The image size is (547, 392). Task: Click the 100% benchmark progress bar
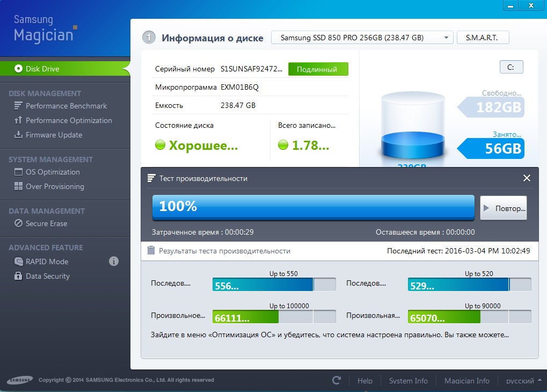point(313,207)
